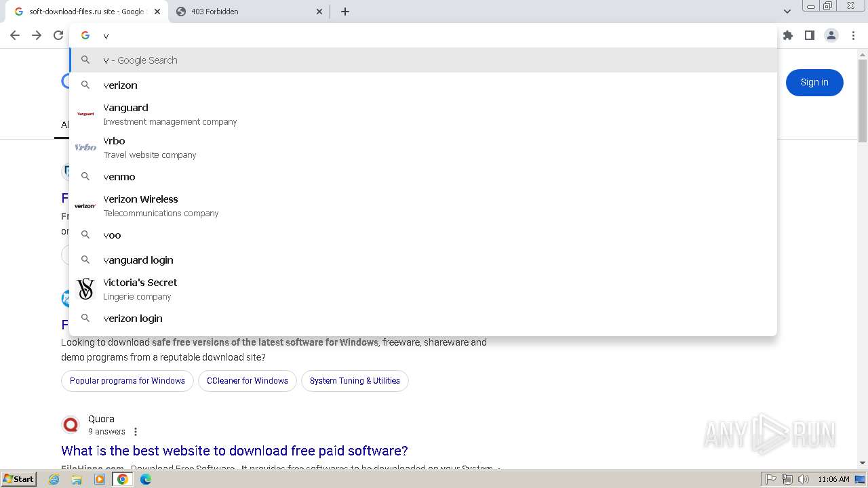Reload the current page
The height and width of the screenshot is (488, 868).
tap(58, 35)
